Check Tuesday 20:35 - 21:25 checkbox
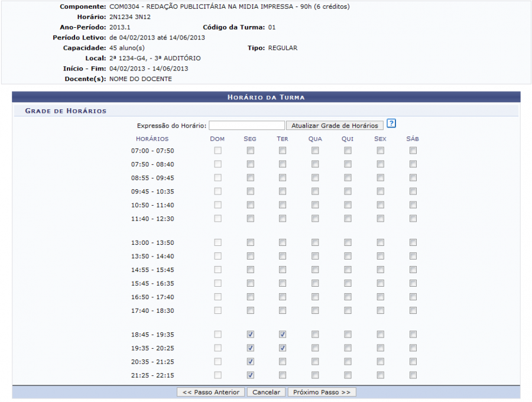Viewport: 532px width, 402px height. (283, 362)
